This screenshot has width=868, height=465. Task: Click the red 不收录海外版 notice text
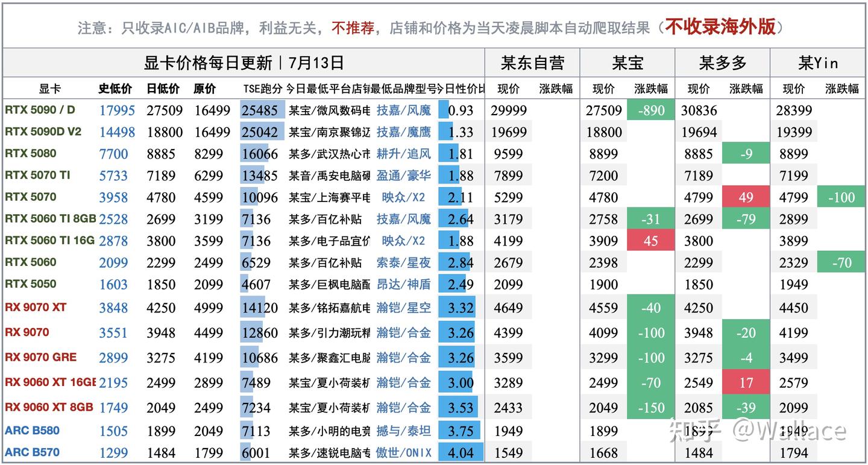coord(720,27)
